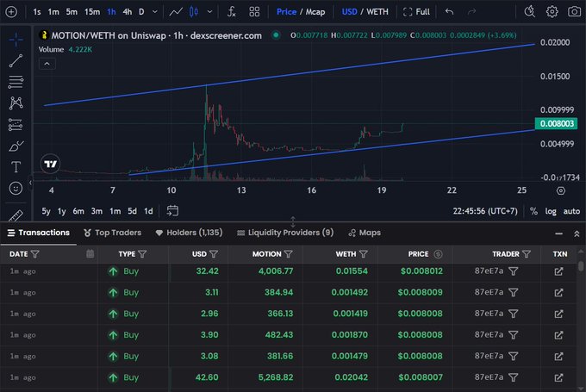The height and width of the screenshot is (392, 586).
Task: Toggle PRICE column currency icon
Action: click(438, 254)
